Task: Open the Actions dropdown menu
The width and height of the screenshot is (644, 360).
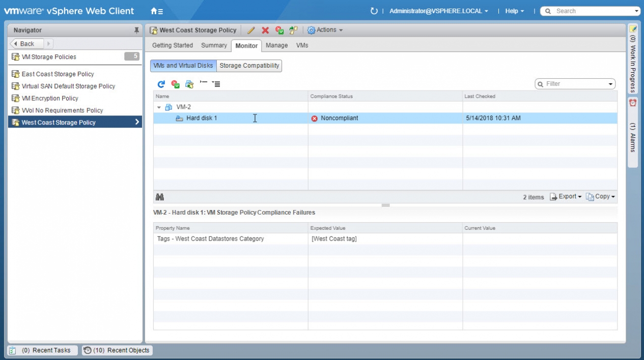Action: pos(325,30)
